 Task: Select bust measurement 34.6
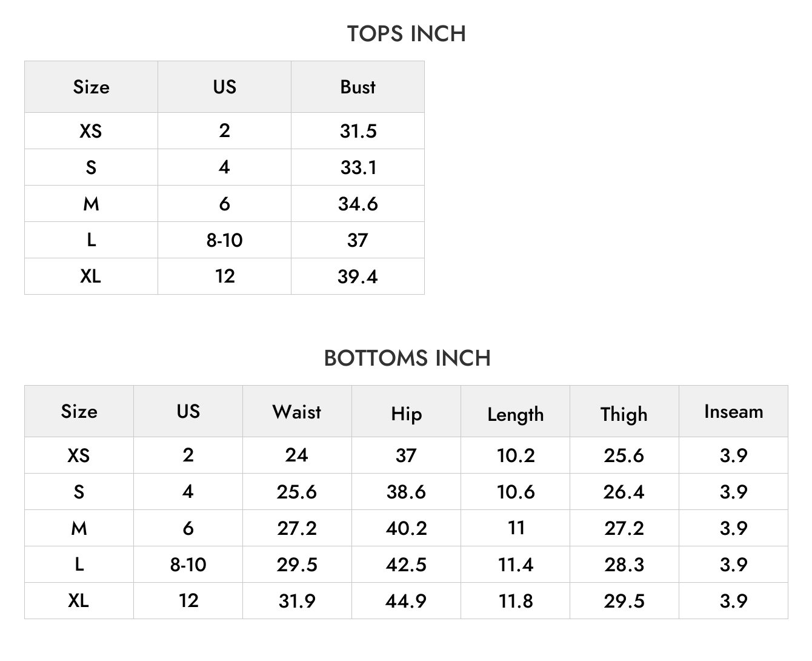coord(358,204)
